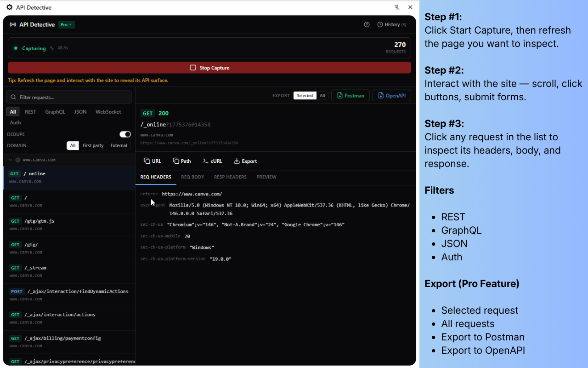Select the GET /_stream request
Screen dimensions: 588x368
(69, 271)
